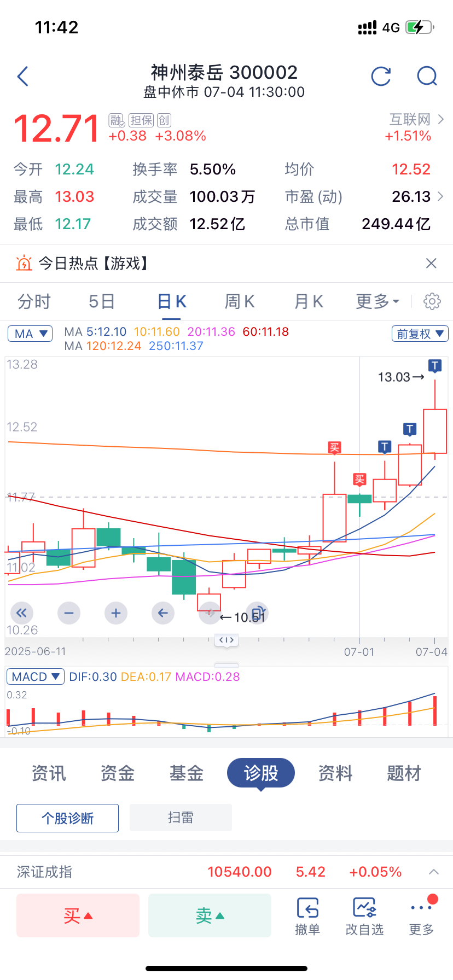The image size is (453, 980).
Task: Tap the 07-04 date axis label
Action: (x=432, y=652)
